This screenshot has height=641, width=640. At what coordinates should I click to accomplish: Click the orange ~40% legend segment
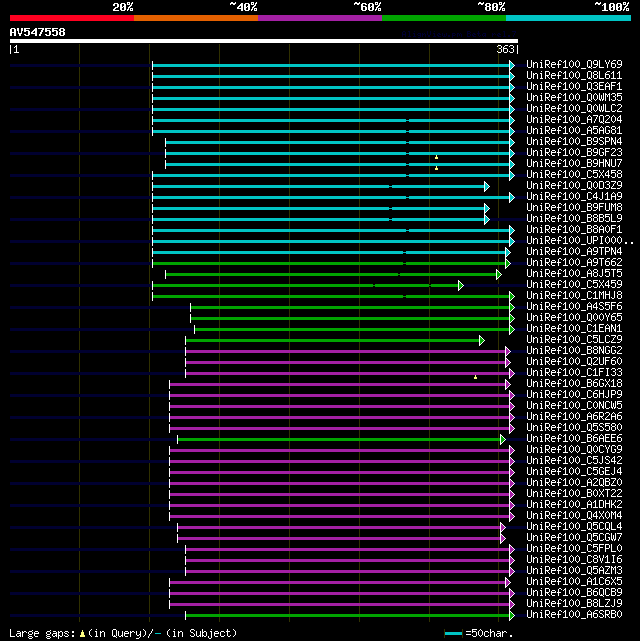coord(196,18)
